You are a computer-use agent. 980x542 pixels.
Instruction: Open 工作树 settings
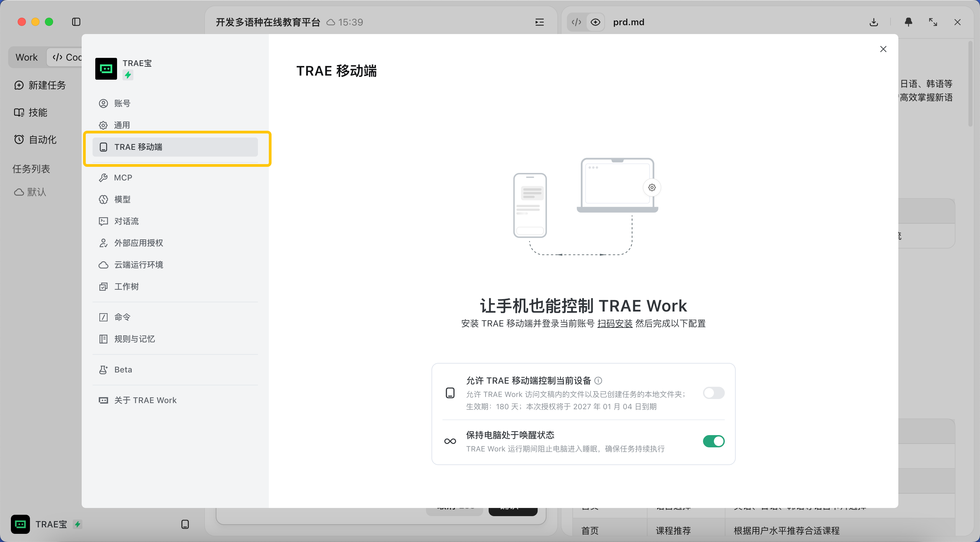tap(175, 287)
